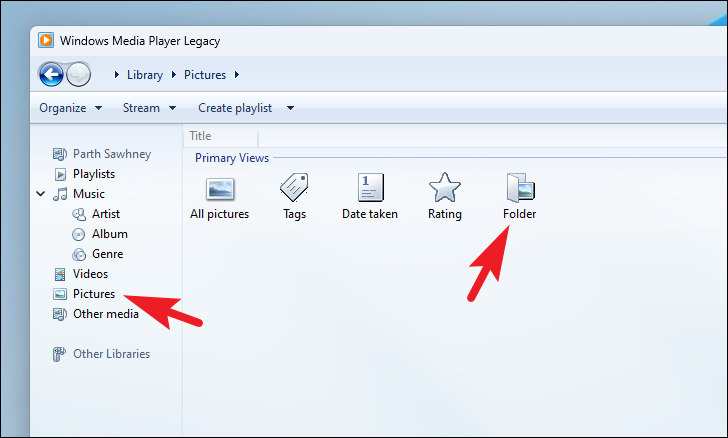Select Parth Sawhney in navigation pane
Screen dimensions: 728x438
[x=112, y=154]
